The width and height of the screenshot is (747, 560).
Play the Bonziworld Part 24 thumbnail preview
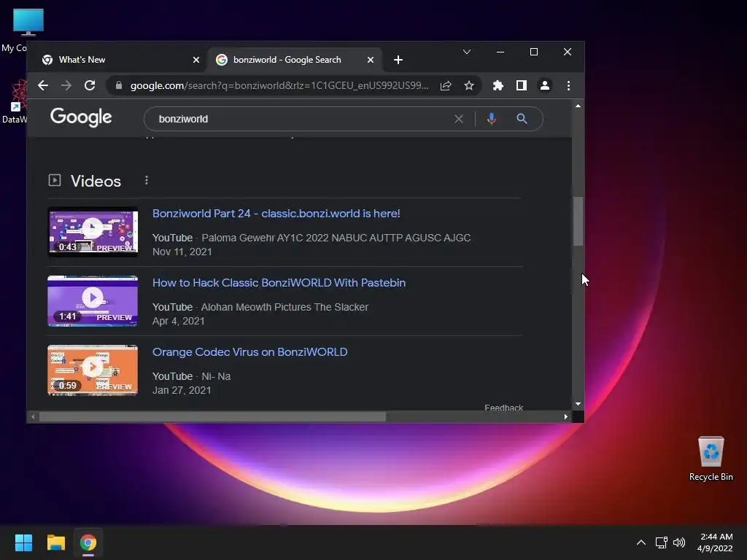(x=93, y=232)
